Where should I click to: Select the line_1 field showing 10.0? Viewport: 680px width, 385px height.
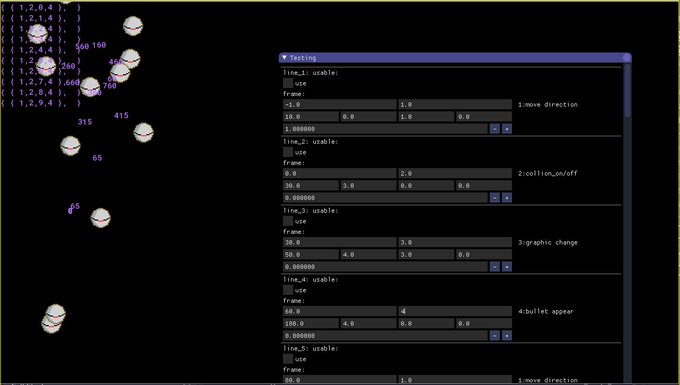(x=311, y=117)
